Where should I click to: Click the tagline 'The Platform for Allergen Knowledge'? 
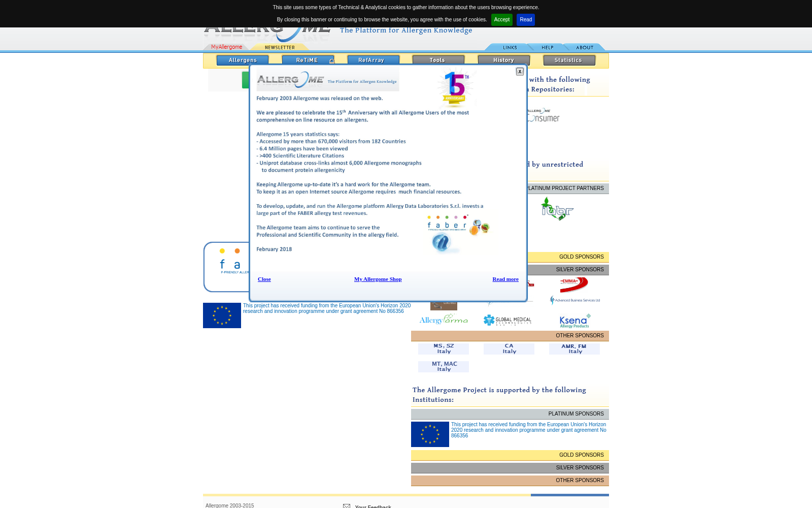pos(406,30)
